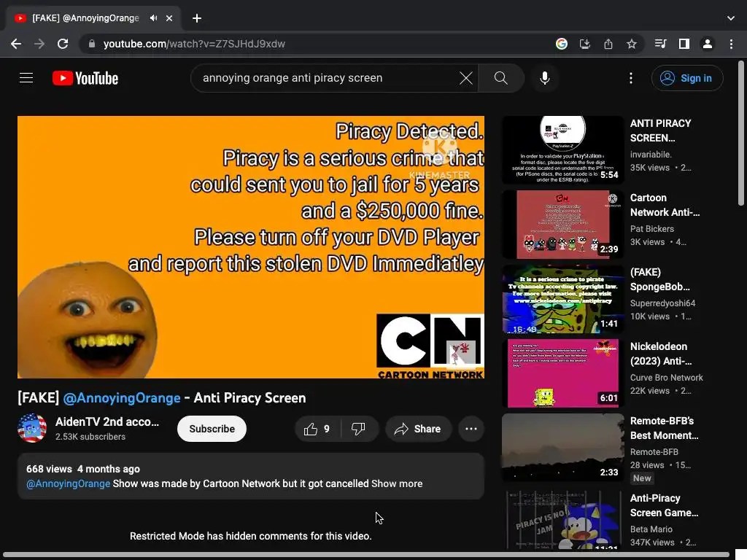
Task: Clear the search box with the X icon
Action: coord(466,78)
